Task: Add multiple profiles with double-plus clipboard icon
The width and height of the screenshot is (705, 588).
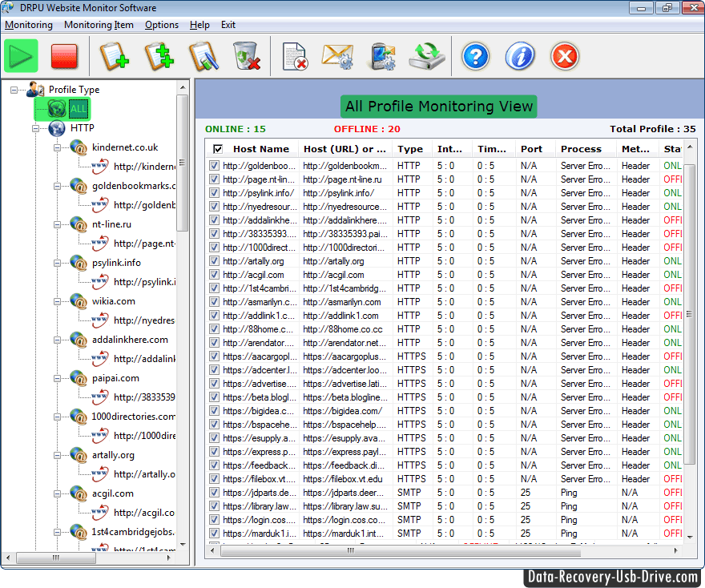Action: click(159, 56)
